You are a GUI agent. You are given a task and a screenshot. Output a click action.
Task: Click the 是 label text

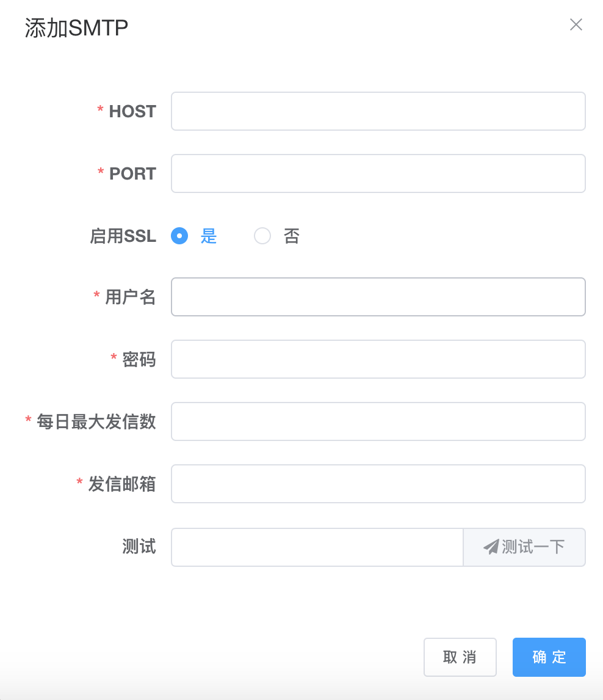point(208,236)
